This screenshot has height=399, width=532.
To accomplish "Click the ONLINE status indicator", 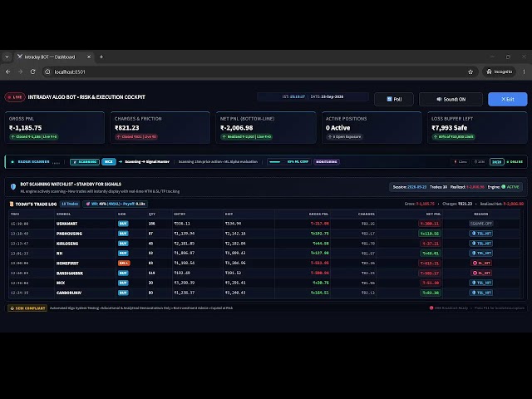I will tap(515, 162).
